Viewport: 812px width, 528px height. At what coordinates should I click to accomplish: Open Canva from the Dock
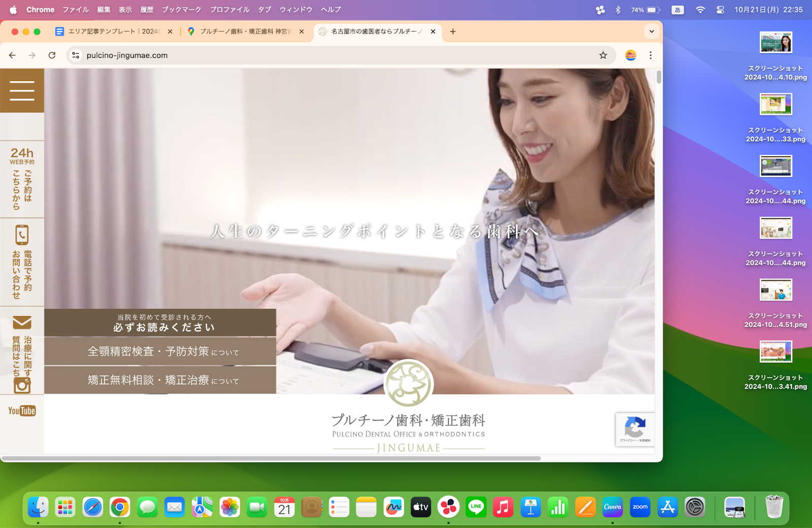pos(613,507)
